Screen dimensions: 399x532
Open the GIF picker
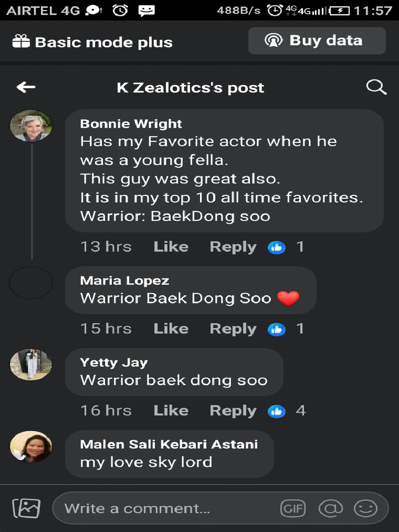(x=292, y=508)
